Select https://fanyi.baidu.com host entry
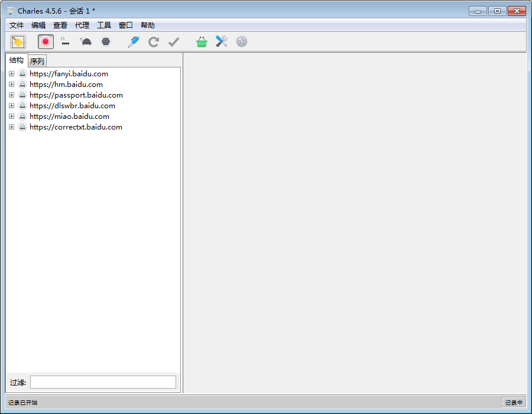The height and width of the screenshot is (414, 532). point(69,74)
